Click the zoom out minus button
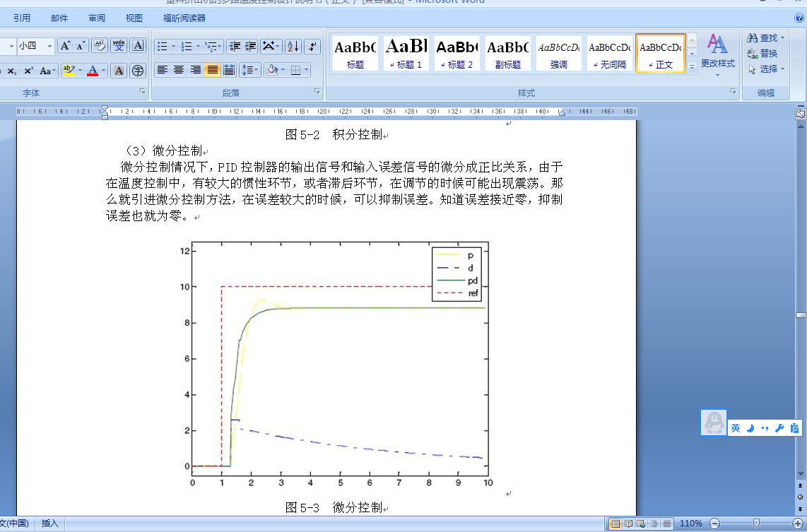This screenshot has height=532, width=807. (x=714, y=524)
